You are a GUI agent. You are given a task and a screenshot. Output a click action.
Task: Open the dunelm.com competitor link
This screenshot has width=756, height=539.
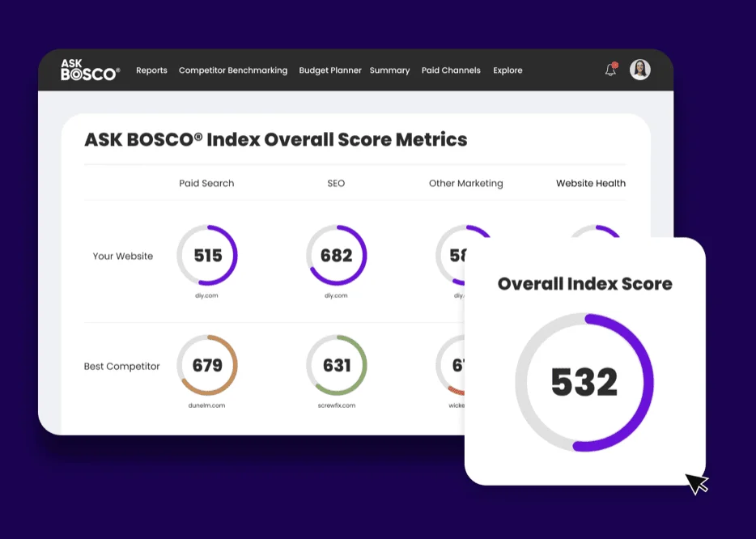206,405
